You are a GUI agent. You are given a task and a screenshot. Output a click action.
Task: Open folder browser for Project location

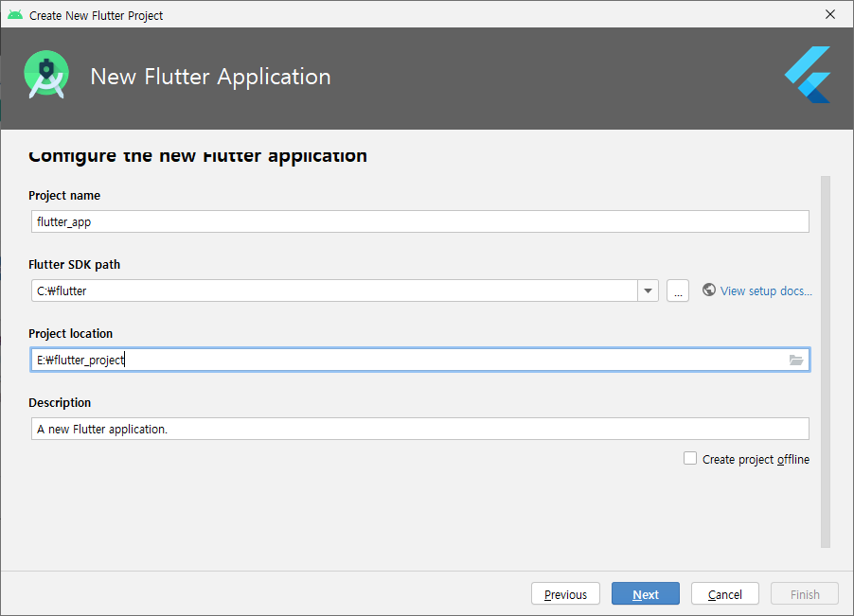(x=796, y=361)
